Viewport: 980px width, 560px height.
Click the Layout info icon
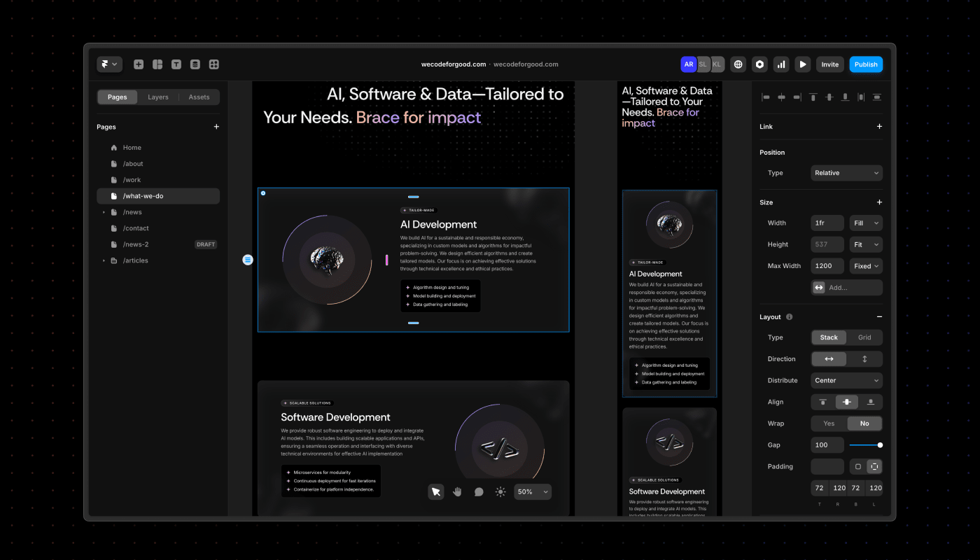tap(790, 317)
